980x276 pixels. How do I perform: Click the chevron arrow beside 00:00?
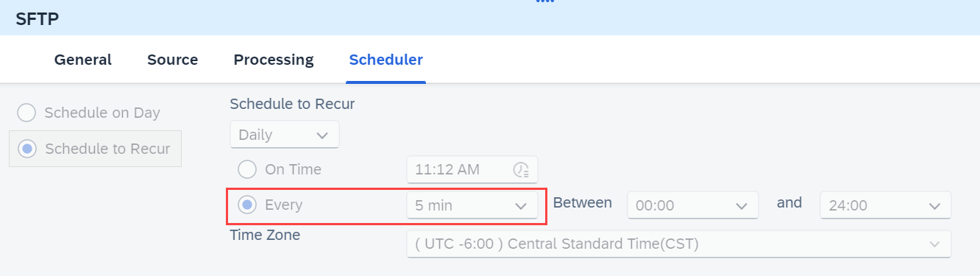742,206
